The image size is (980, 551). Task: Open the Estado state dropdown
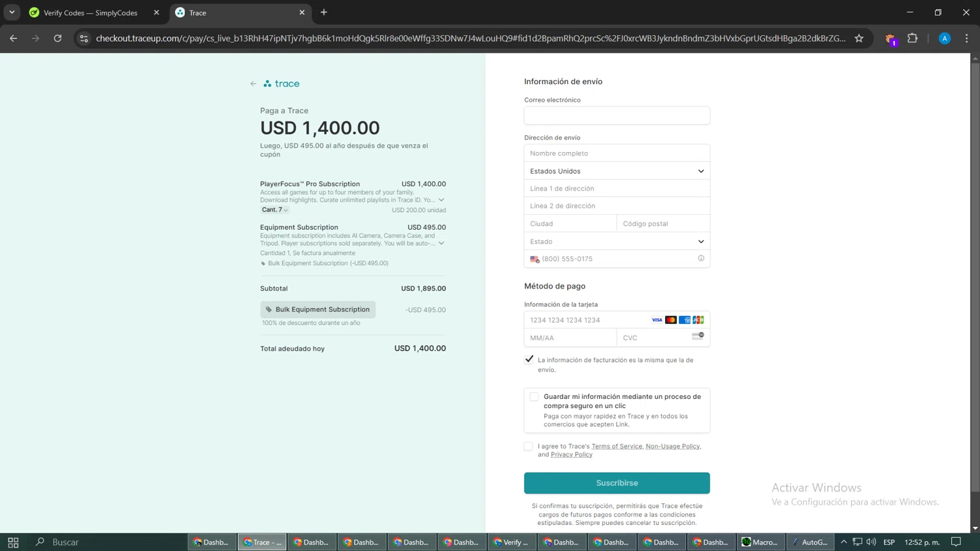tap(617, 242)
